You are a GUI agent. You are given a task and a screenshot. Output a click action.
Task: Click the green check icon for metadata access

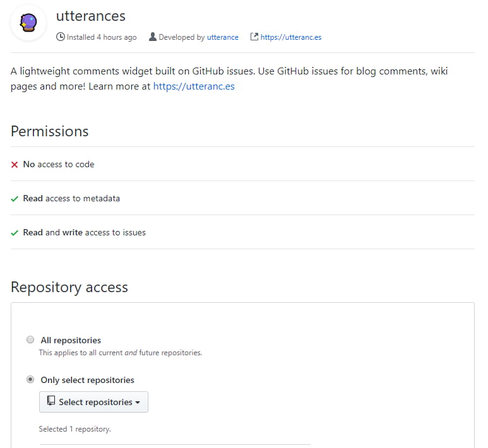pyautogui.click(x=15, y=199)
